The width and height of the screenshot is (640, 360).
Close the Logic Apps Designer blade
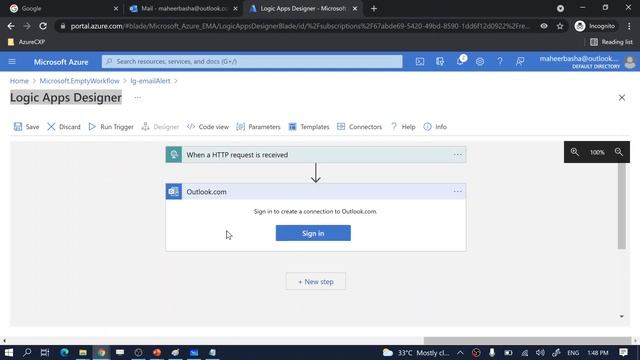pos(622,98)
